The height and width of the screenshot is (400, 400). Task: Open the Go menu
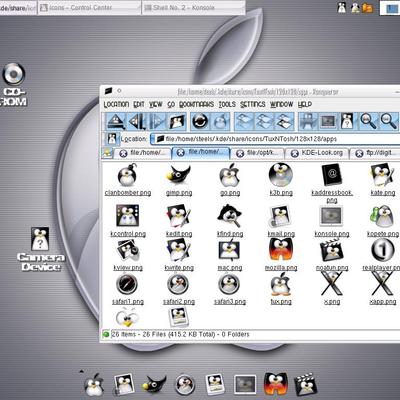[171, 104]
